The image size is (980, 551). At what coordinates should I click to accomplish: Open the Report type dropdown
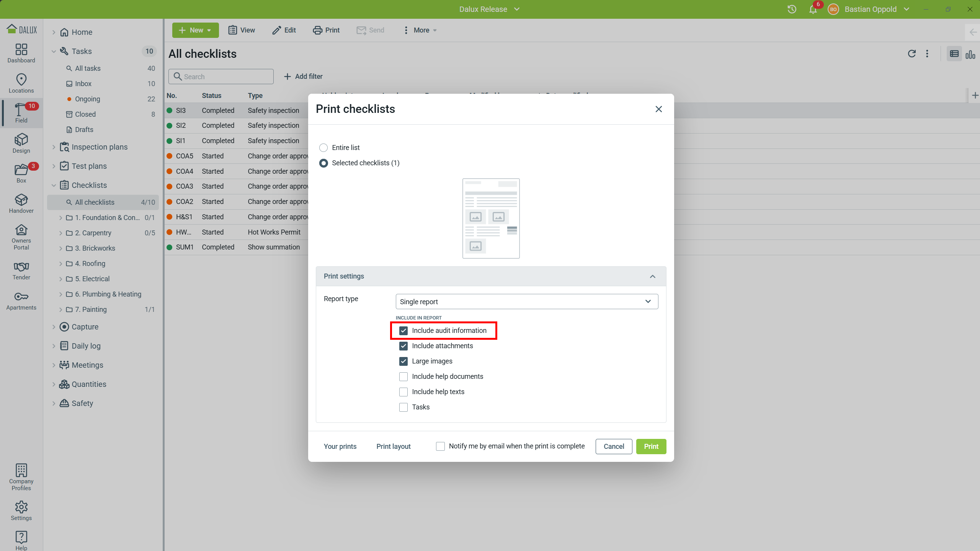click(527, 302)
